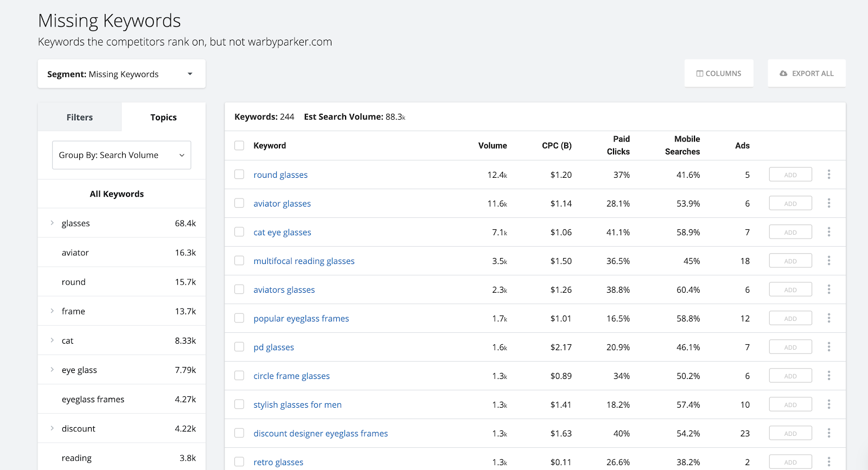Open more options for pd glasses row
868x470 pixels.
click(x=829, y=347)
